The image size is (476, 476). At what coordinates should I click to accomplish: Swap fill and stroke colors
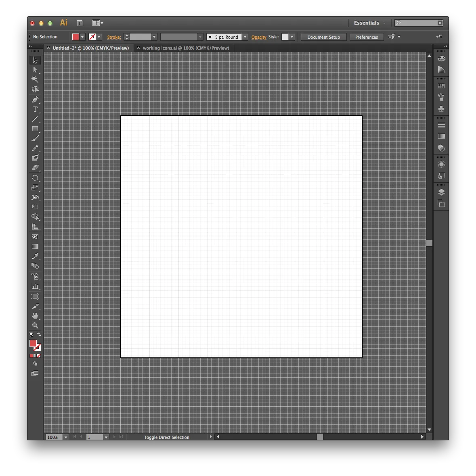(39, 334)
